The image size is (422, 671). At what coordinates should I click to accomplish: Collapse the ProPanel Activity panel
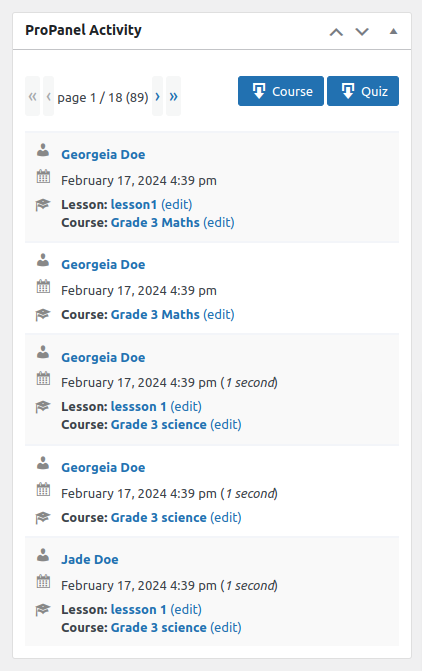pos(393,32)
